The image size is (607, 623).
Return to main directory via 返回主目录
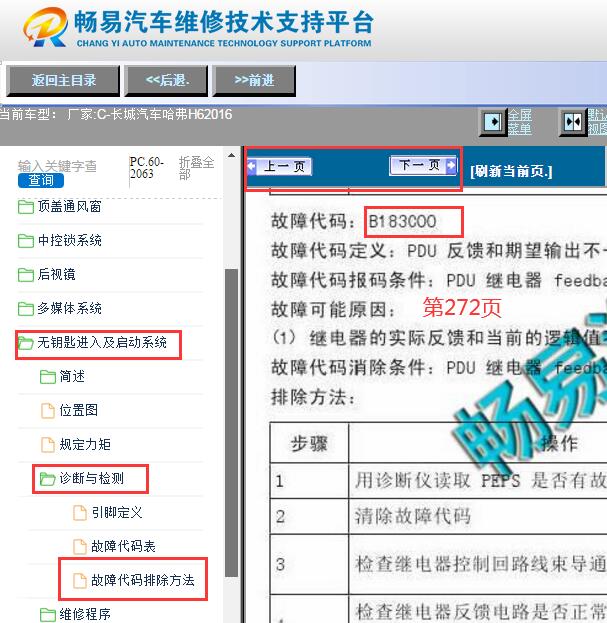(63, 81)
